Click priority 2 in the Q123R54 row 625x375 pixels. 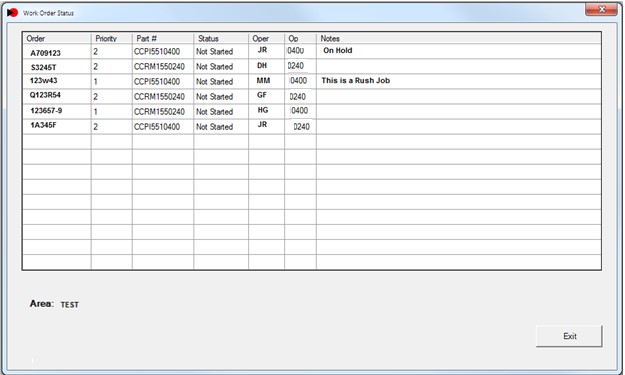pyautogui.click(x=96, y=97)
